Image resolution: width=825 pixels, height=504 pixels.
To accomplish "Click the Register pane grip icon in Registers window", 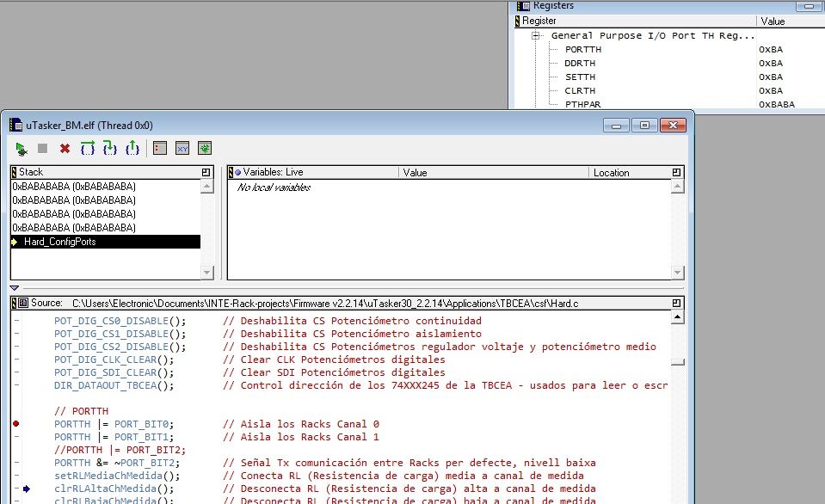I will [x=517, y=21].
